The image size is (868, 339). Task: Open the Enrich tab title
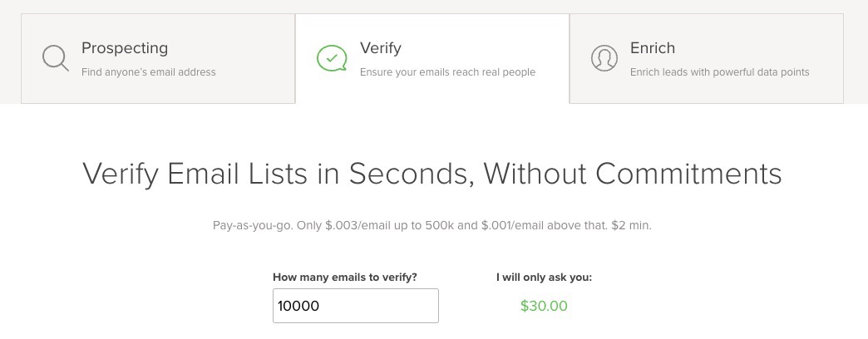click(652, 48)
